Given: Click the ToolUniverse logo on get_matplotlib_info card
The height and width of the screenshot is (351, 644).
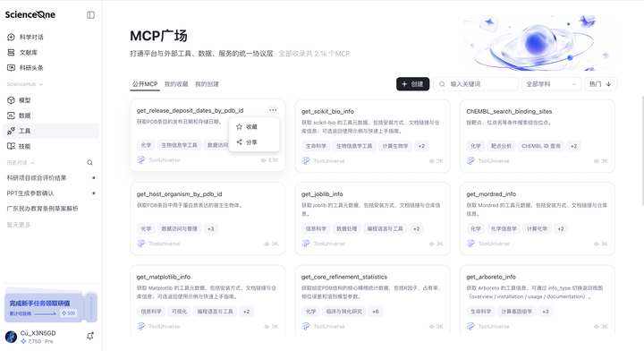Looking at the screenshot, I should pos(141,326).
